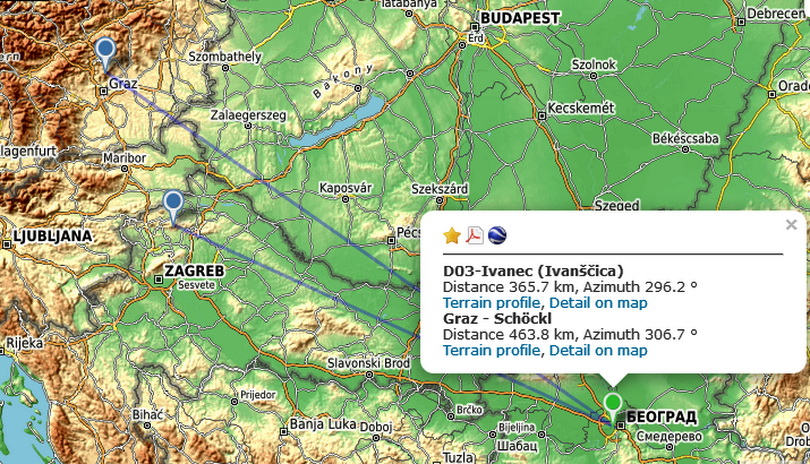
Task: Click the Bakony mountain label
Action: [343, 83]
